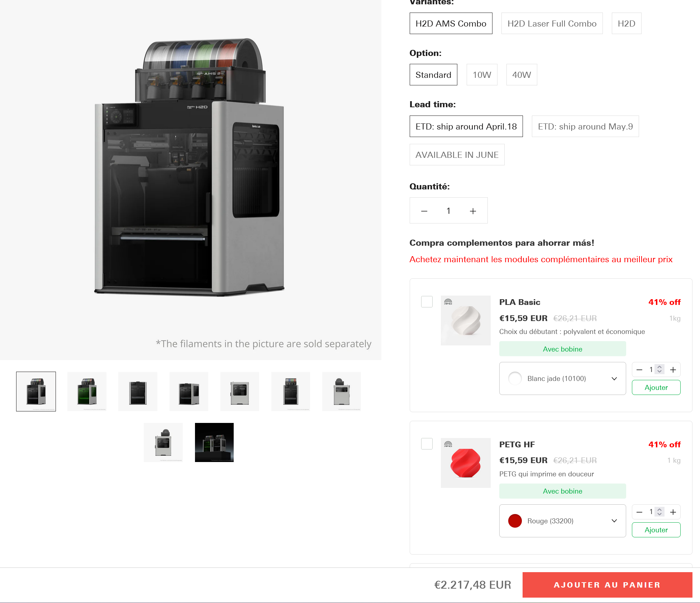Click PLA Basic quantity spinner arrows
Viewport: 700px width, 603px height.
click(659, 369)
